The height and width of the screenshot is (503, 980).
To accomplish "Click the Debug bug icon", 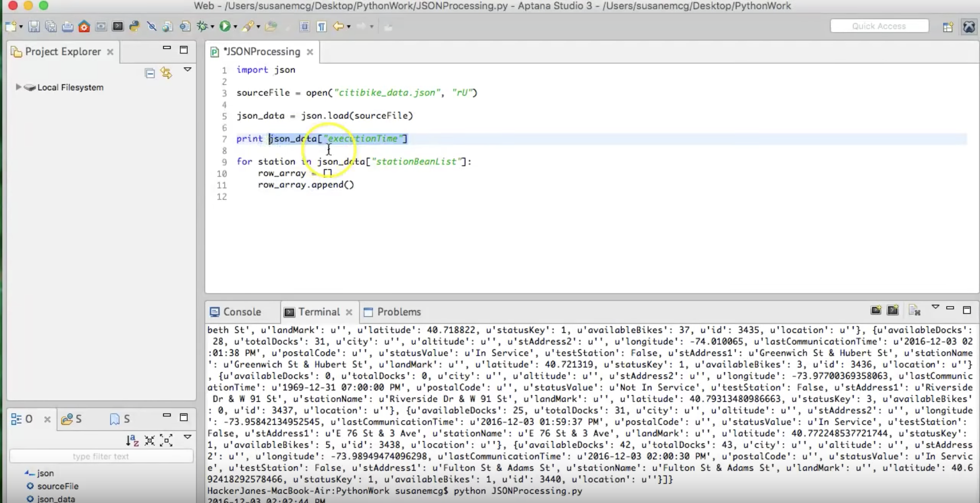I will tap(202, 26).
